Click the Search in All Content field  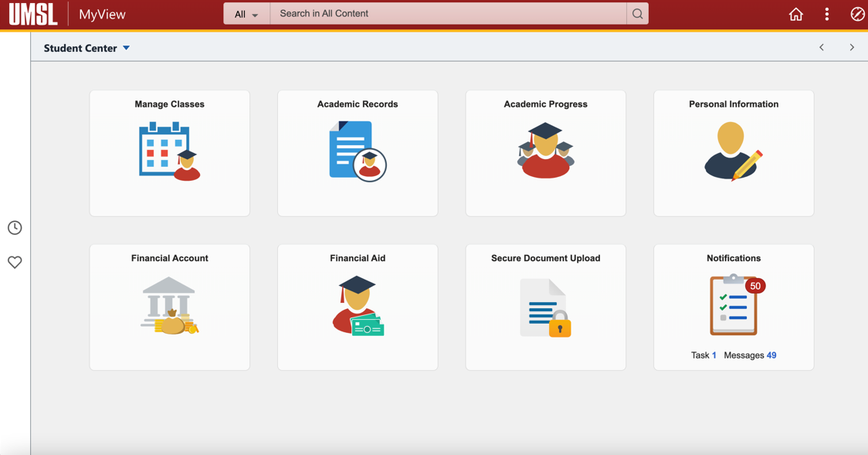(x=448, y=14)
